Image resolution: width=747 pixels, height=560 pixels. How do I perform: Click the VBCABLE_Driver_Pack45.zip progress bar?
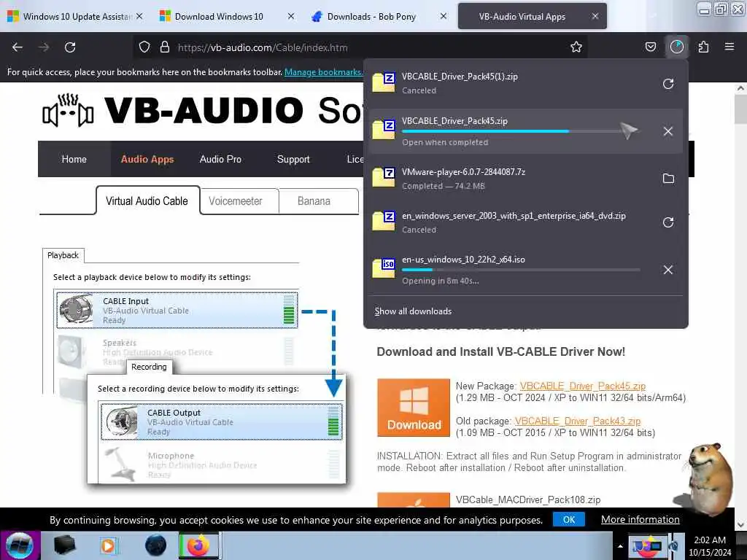click(521, 131)
